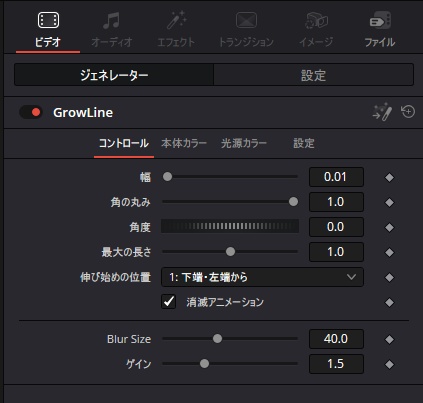
Task: Select the 設定 section button next to ジェネレーター
Action: pos(313,75)
